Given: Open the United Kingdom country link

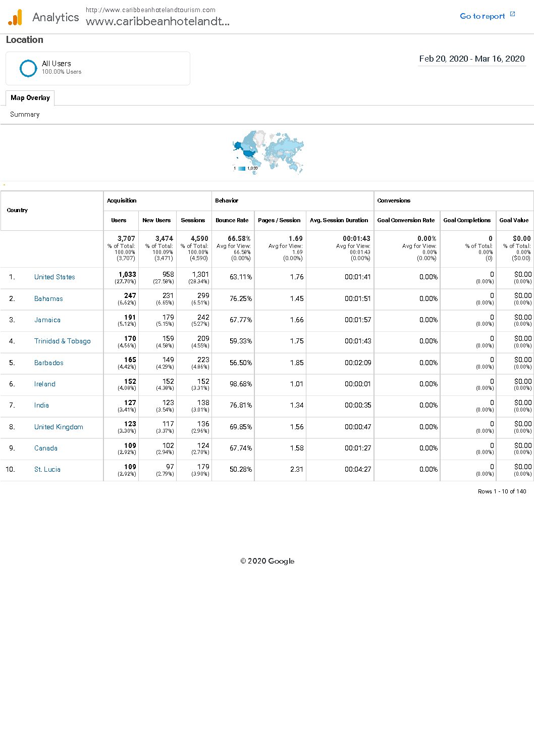Looking at the screenshot, I should [59, 427].
